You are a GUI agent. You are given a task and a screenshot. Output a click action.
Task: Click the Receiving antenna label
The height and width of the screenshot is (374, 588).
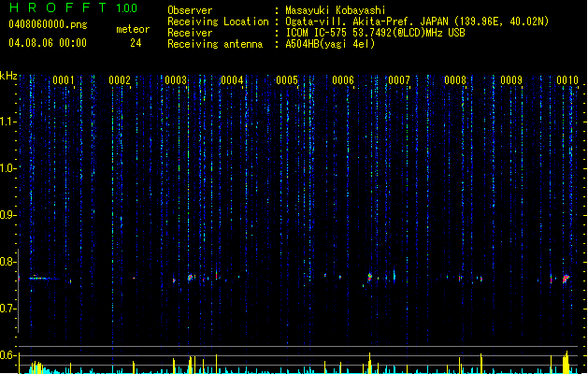pyautogui.click(x=215, y=44)
